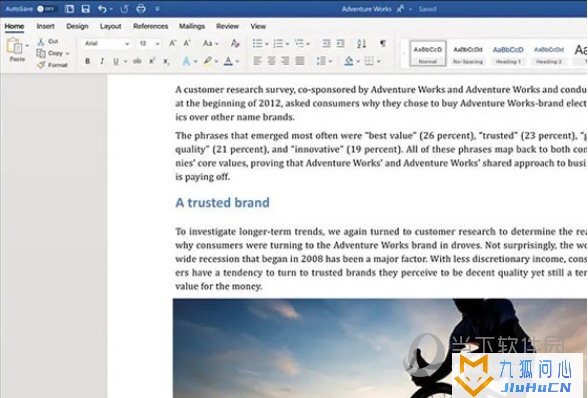This screenshot has height=398, width=588.
Task: Decrease font size with the shrink icon
Action: 187,44
